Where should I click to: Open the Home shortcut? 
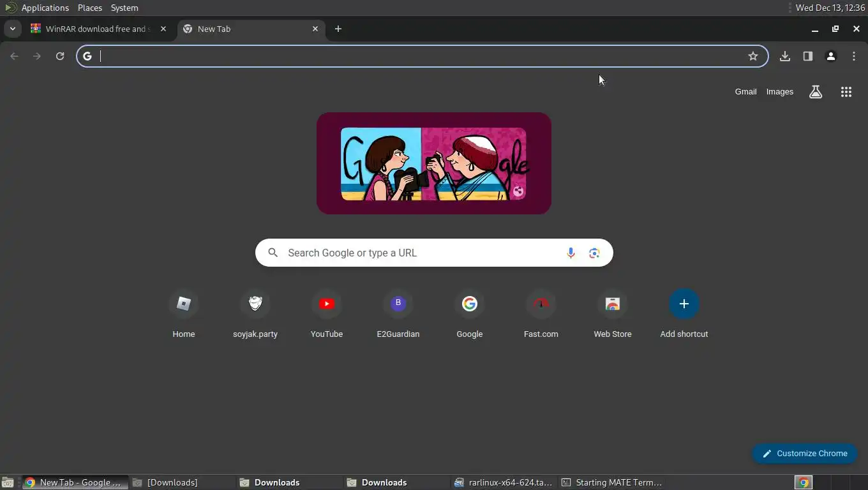184,313
